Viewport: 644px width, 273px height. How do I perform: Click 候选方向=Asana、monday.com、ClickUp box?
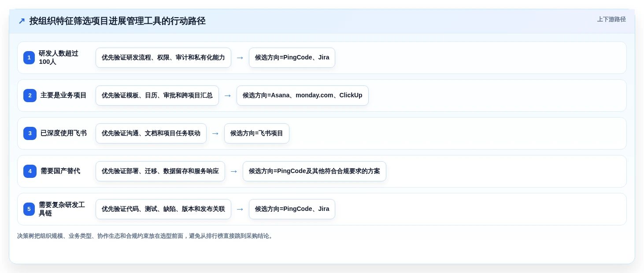coord(303,96)
